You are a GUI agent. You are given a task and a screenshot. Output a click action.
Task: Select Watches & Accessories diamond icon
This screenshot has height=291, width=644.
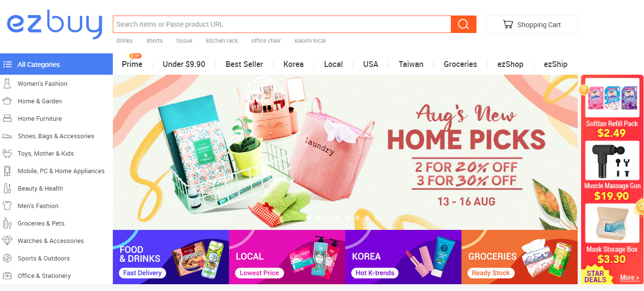point(7,241)
